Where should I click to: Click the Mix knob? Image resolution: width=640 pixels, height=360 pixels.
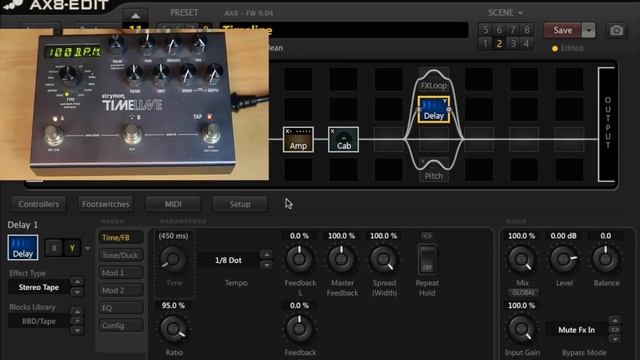point(521,259)
